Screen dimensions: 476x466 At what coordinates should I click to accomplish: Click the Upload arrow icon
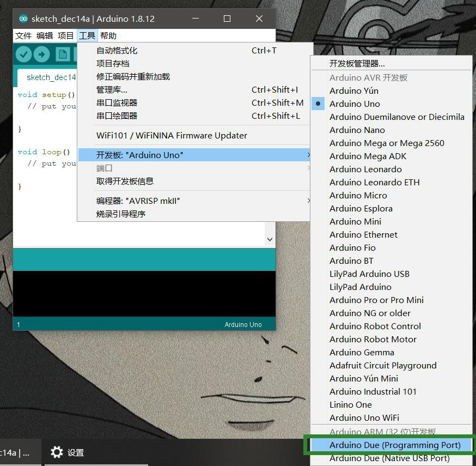click(x=42, y=55)
